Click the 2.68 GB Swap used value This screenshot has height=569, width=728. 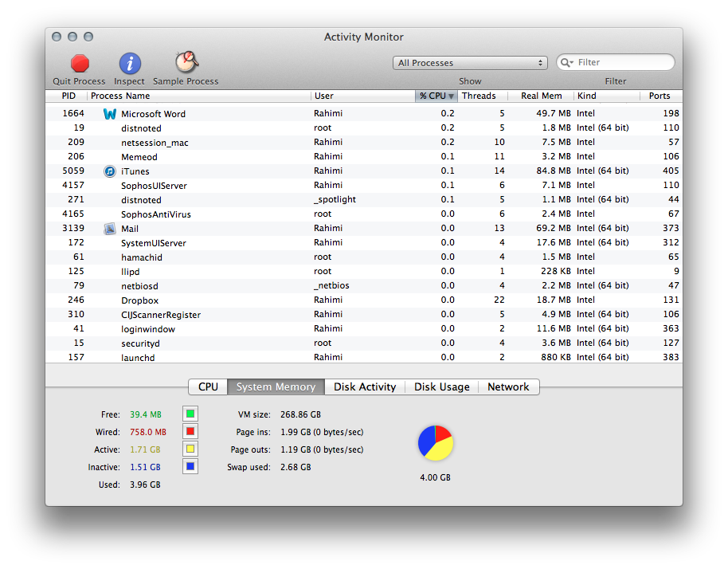pos(296,467)
